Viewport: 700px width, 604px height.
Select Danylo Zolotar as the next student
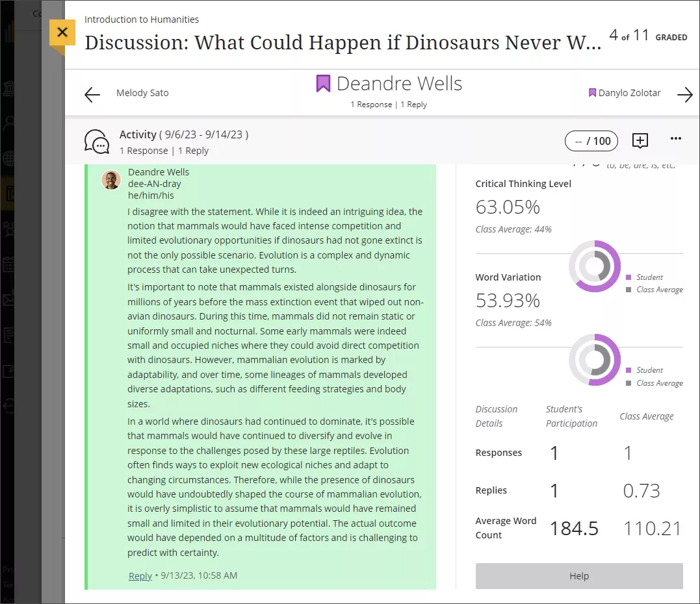coord(629,93)
